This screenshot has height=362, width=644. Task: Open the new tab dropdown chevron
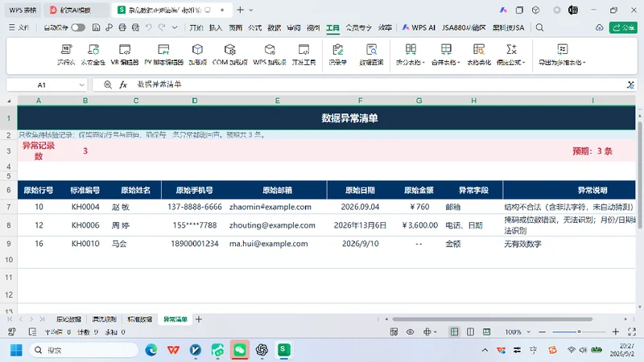[x=251, y=10]
